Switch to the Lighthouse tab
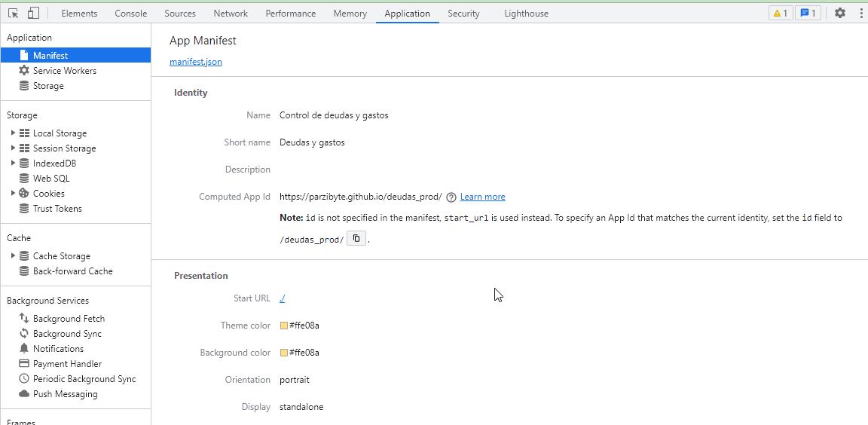 click(526, 13)
